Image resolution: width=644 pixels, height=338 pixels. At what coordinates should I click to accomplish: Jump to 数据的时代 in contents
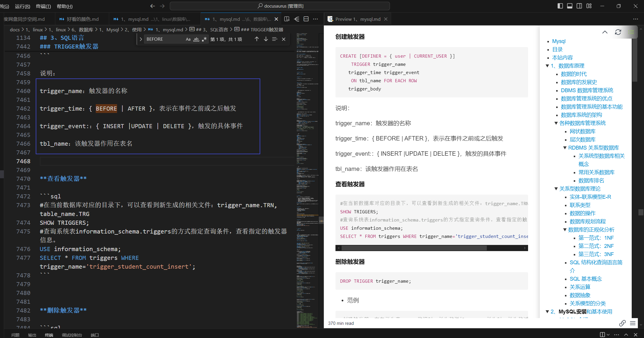point(574,74)
